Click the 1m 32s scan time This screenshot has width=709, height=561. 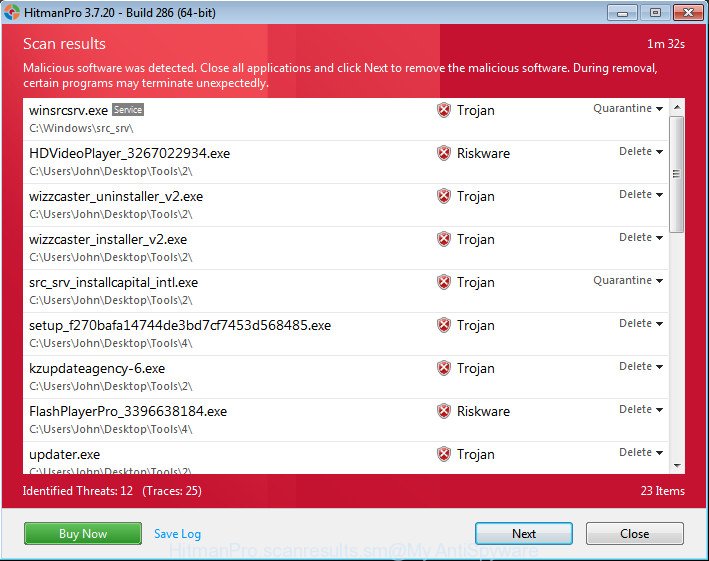[666, 44]
